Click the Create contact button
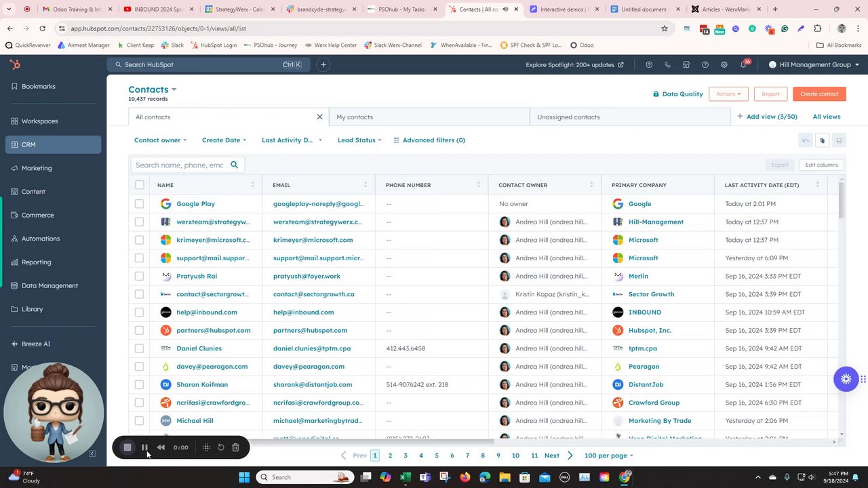This screenshot has width=868, height=488. (x=819, y=94)
